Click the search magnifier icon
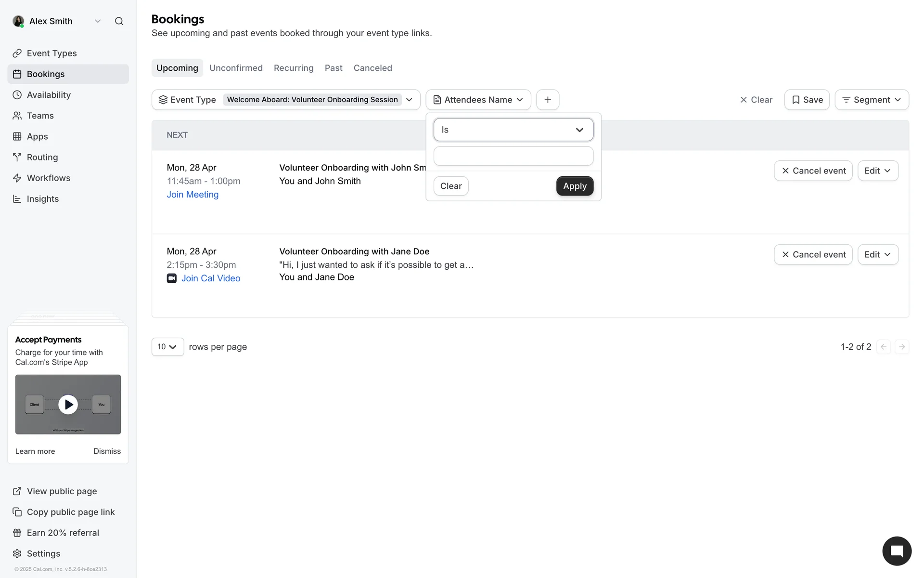The image size is (924, 578). coord(119,21)
